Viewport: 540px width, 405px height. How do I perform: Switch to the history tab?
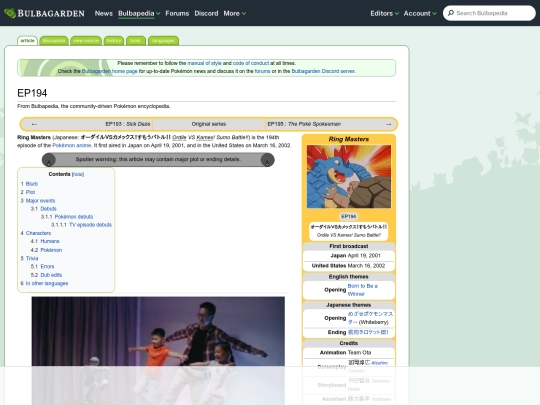tap(114, 41)
